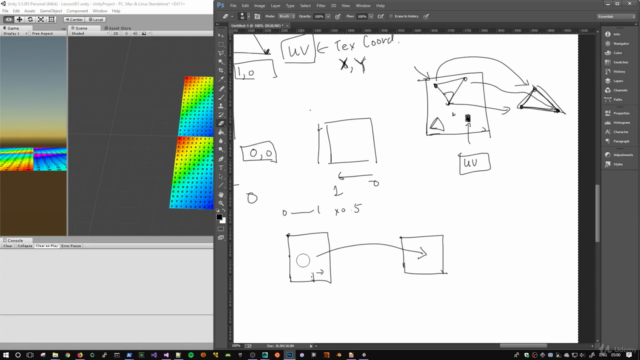
Task: Open Shaded draw mode dropdown
Action: pyautogui.click(x=90, y=33)
